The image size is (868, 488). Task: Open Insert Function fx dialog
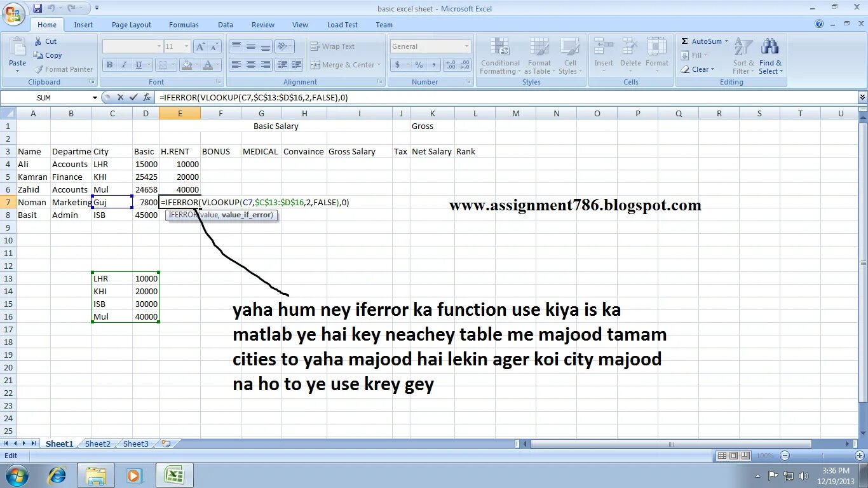point(147,97)
